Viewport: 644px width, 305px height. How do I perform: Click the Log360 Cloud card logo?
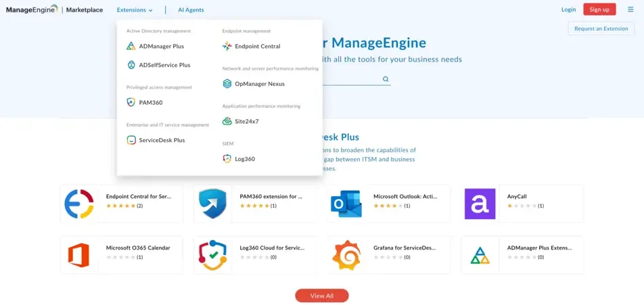pos(212,255)
